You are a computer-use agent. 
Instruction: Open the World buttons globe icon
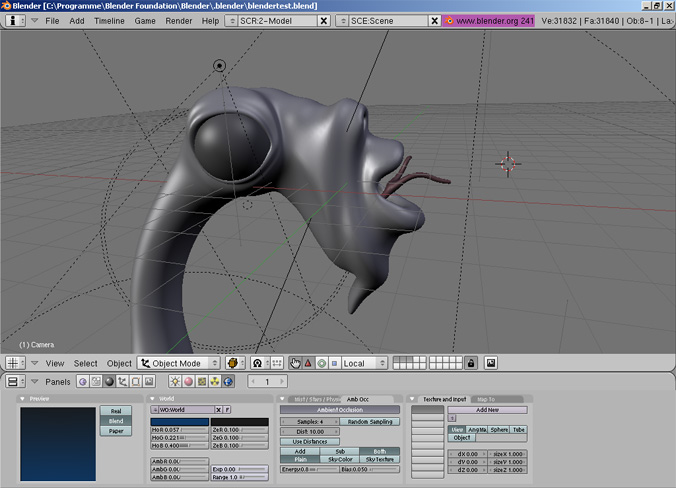(228, 382)
